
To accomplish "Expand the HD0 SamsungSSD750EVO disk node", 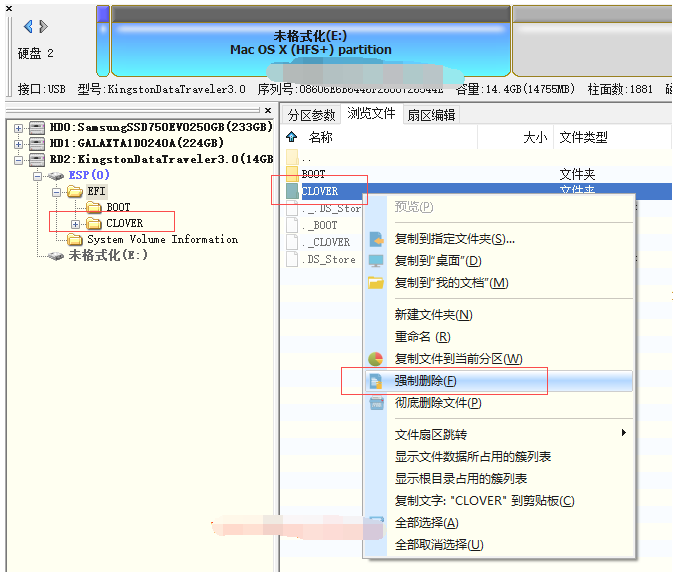I will [x=19, y=128].
